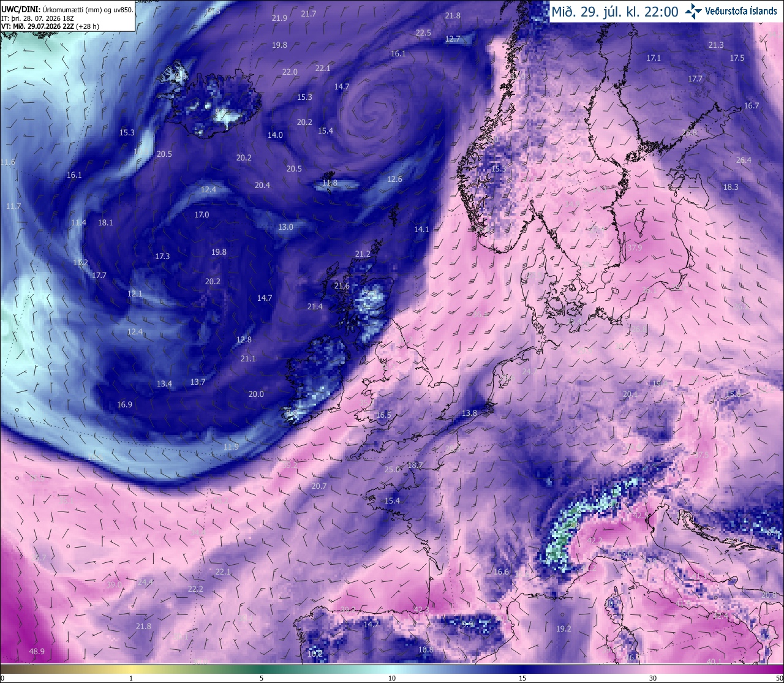Click the UWC/DINI title label

click(x=21, y=9)
